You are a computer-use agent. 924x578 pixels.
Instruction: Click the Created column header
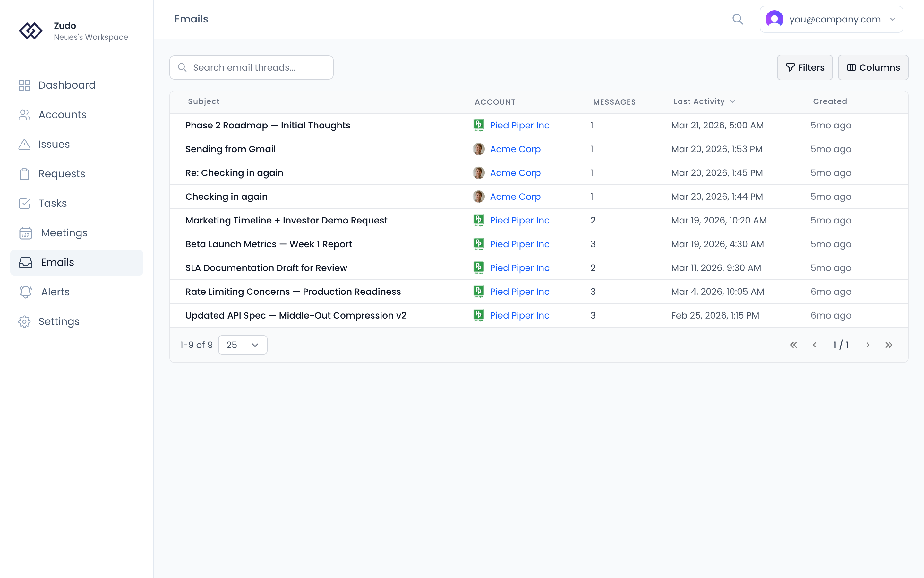point(830,101)
